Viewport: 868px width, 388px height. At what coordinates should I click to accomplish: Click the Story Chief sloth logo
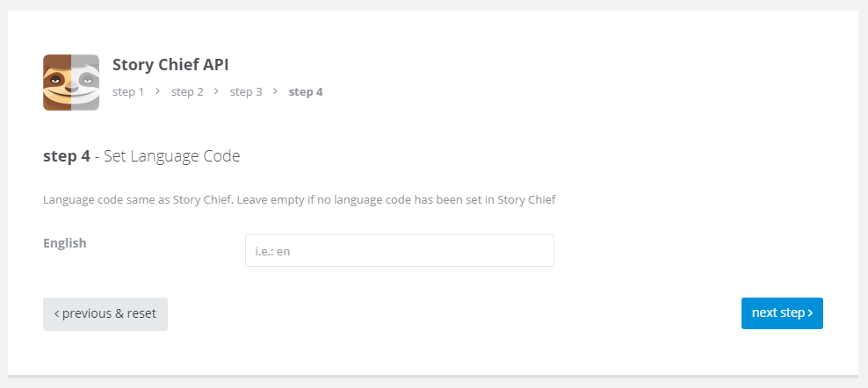coord(71,83)
